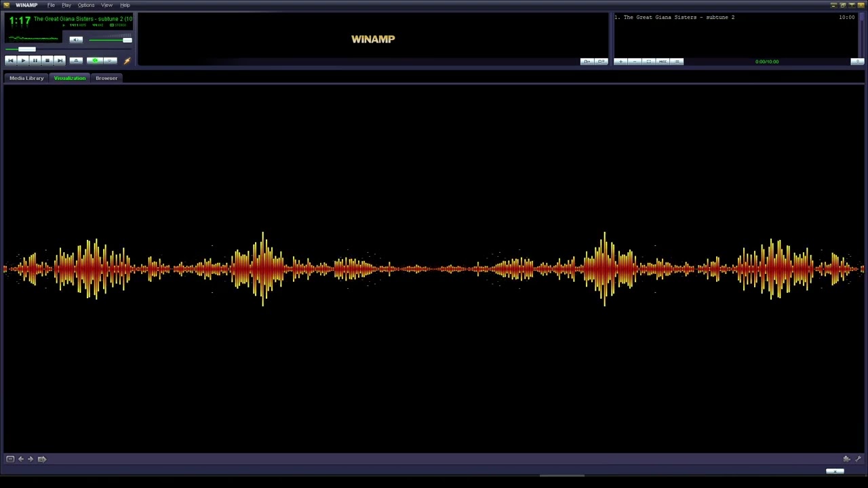Open the Winamp main menu icon
The image size is (868, 488).
[x=7, y=5]
